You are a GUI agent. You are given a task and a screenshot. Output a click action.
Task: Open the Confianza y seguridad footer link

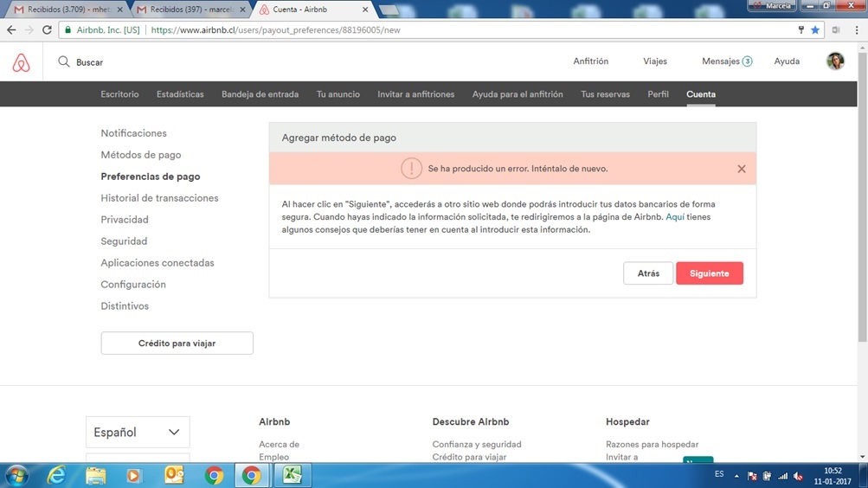477,444
